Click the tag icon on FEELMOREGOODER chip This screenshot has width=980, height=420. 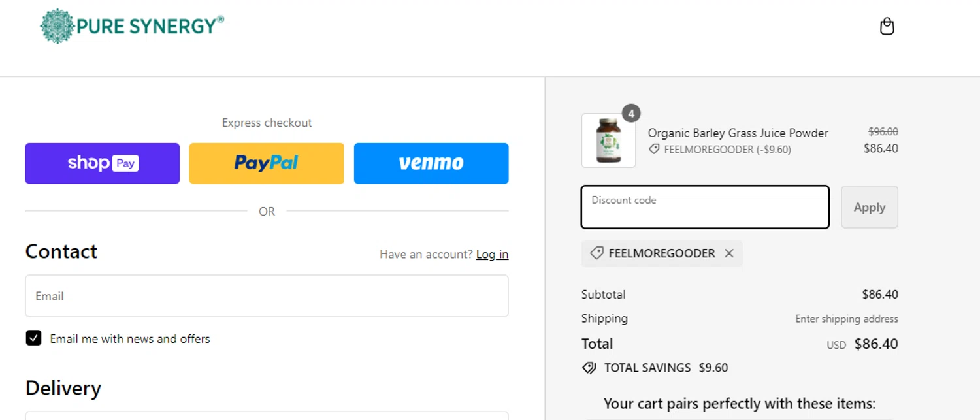point(596,253)
